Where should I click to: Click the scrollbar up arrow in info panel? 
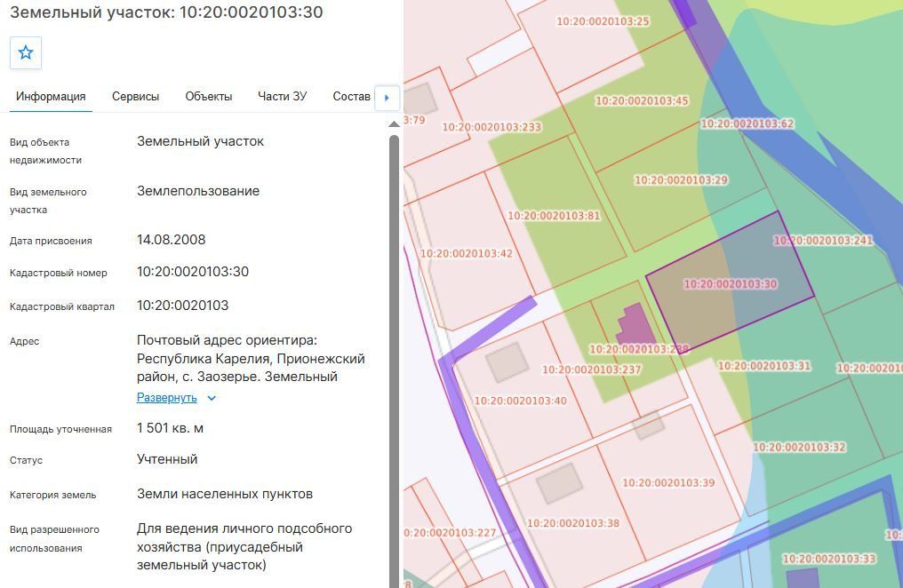394,124
